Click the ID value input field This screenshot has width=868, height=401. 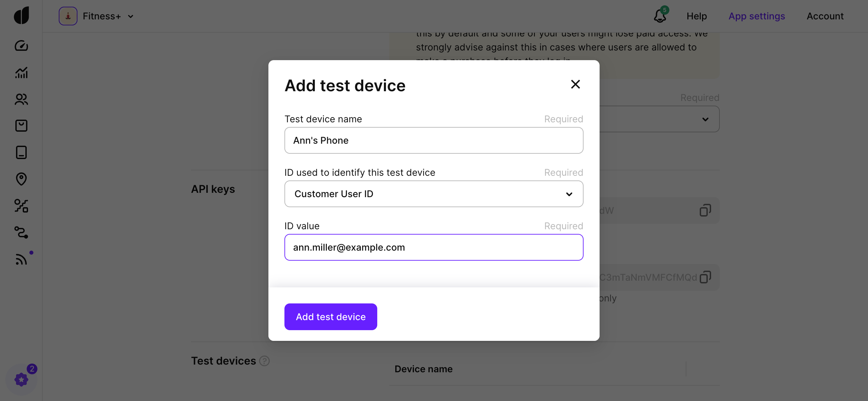pyautogui.click(x=433, y=247)
